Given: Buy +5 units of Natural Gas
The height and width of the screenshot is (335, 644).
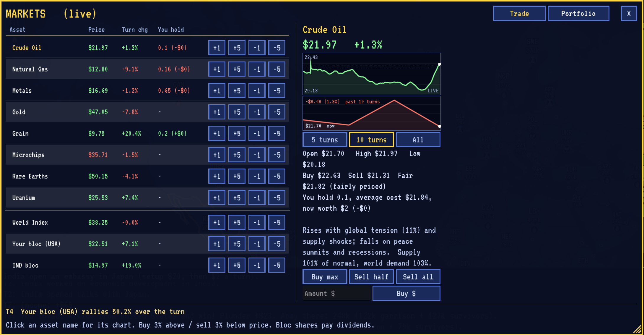Looking at the screenshot, I should pyautogui.click(x=237, y=69).
